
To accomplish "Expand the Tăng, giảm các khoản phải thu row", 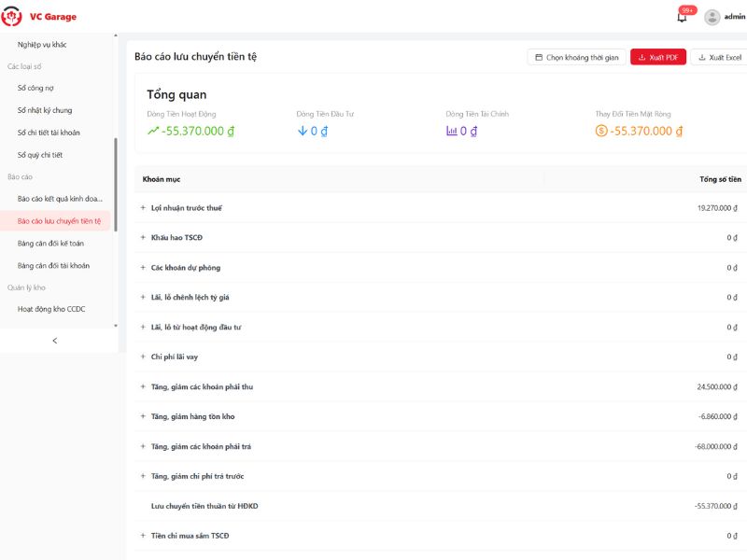I will coord(143,386).
